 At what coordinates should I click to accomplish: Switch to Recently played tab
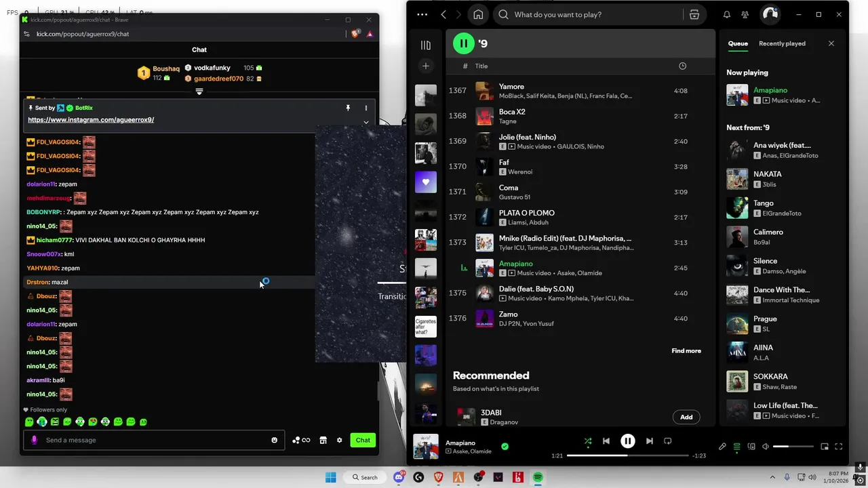[782, 43]
